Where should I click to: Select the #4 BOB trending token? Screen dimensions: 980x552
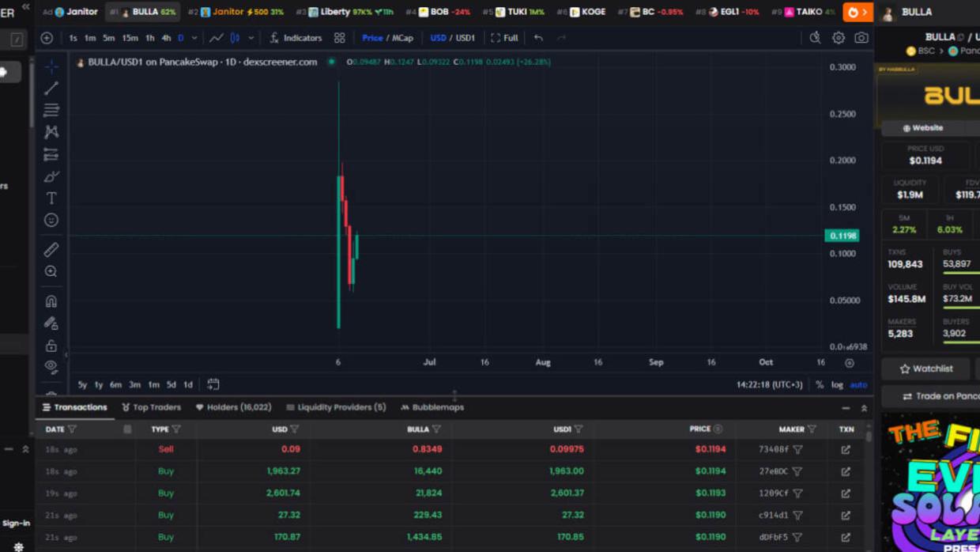click(x=438, y=12)
